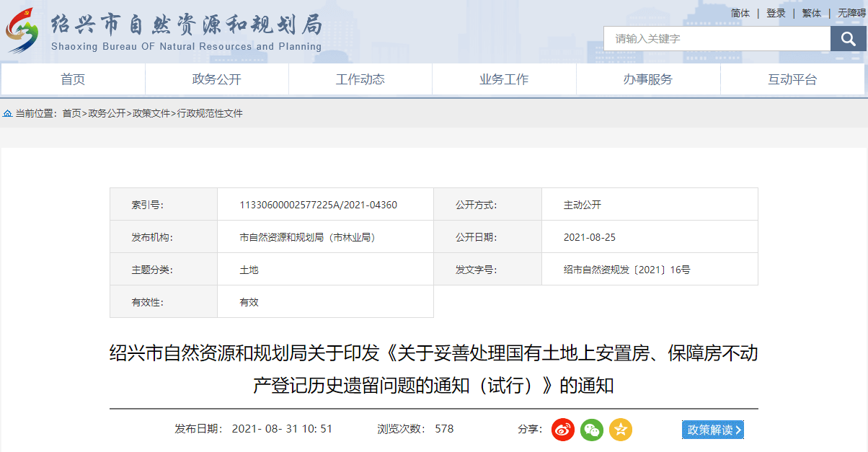The width and height of the screenshot is (868, 452).
Task: Open the 无障碍 accessibility mode
Action: coord(849,13)
